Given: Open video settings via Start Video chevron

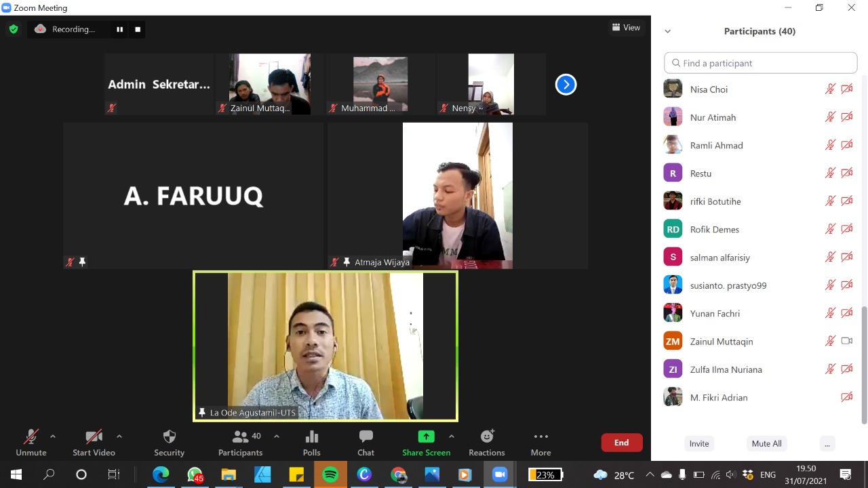Looking at the screenshot, I should click(x=119, y=436).
